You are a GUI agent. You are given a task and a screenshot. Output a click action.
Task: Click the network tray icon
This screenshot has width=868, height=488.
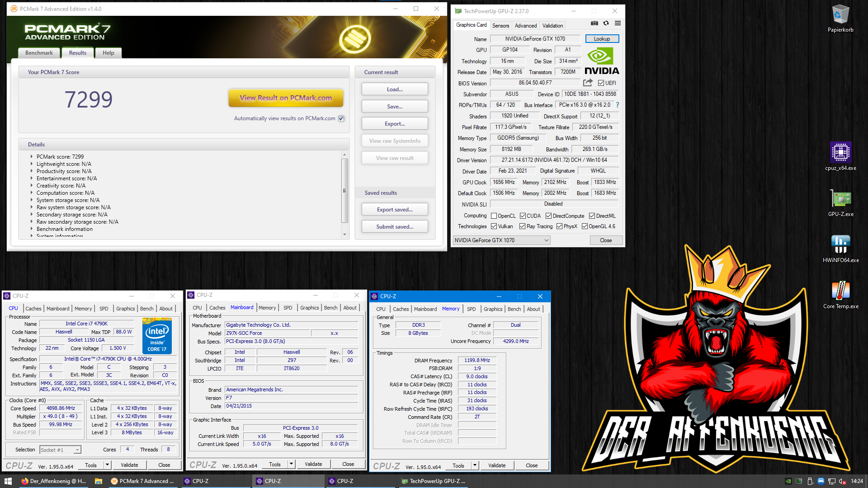click(x=831, y=481)
